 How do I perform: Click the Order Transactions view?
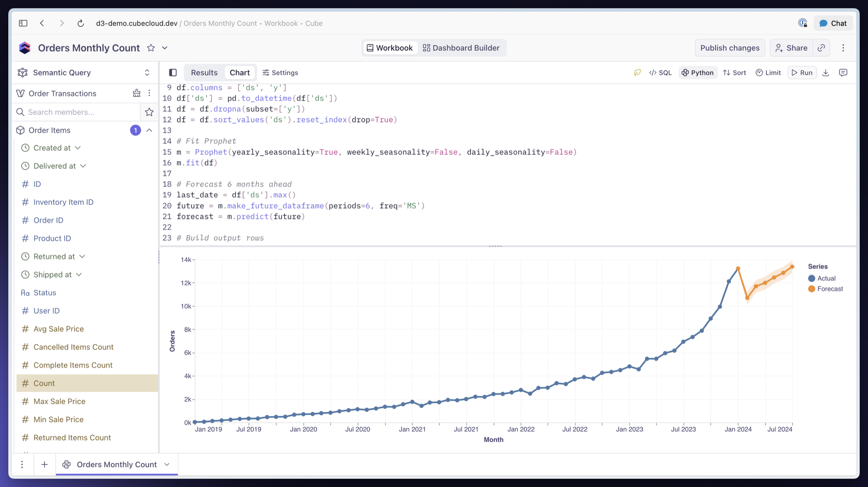[62, 93]
